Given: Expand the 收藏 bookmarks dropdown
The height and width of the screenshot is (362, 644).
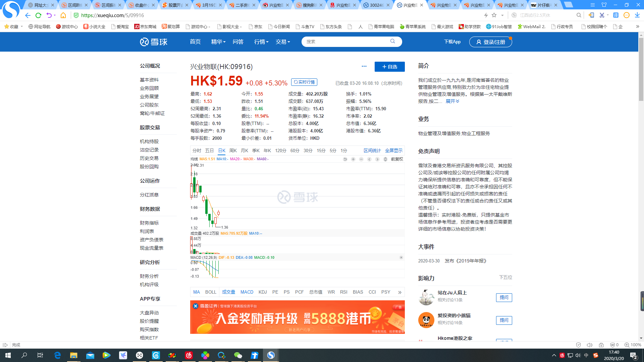Looking at the screenshot, I should pyautogui.click(x=22, y=26).
